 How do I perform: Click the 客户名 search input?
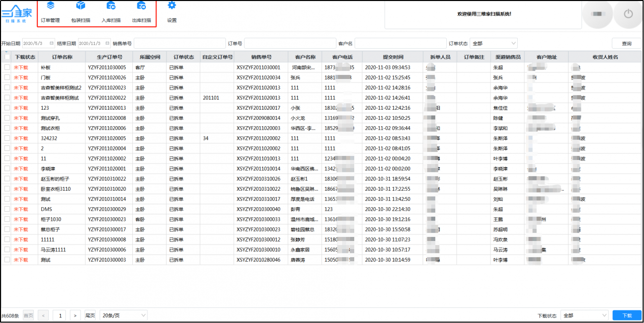pyautogui.click(x=400, y=44)
